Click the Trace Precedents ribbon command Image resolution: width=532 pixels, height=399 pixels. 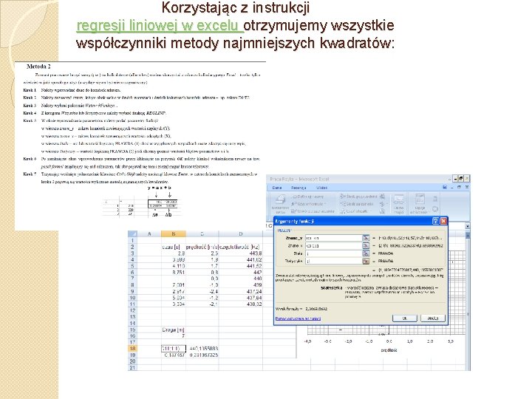click(x=359, y=197)
